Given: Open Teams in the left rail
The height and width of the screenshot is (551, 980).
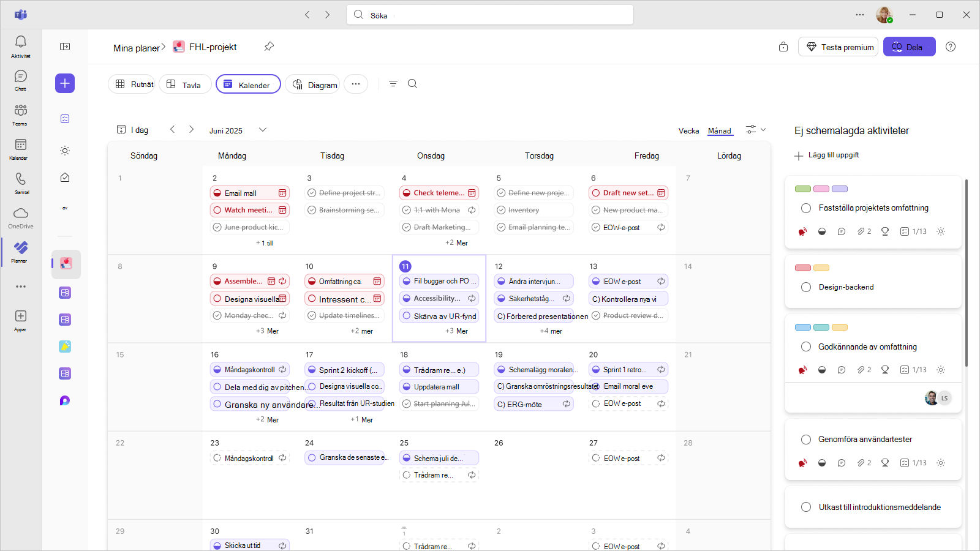Looking at the screenshot, I should click(21, 114).
